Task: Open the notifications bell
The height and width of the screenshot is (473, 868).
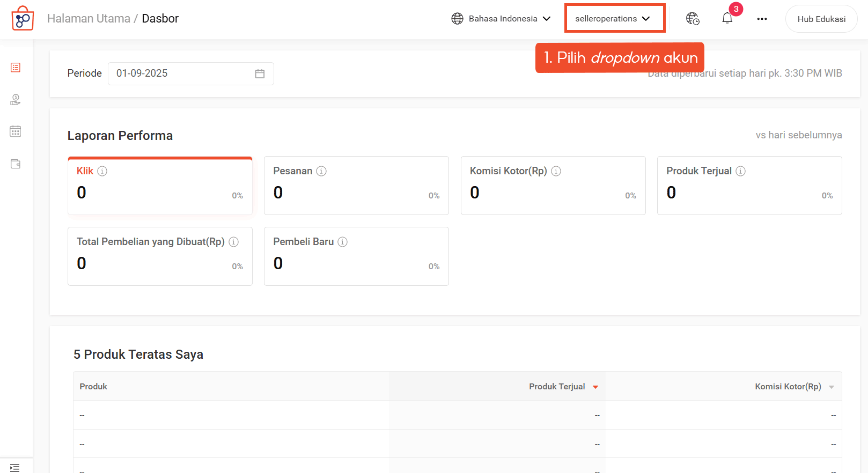Action: (727, 19)
